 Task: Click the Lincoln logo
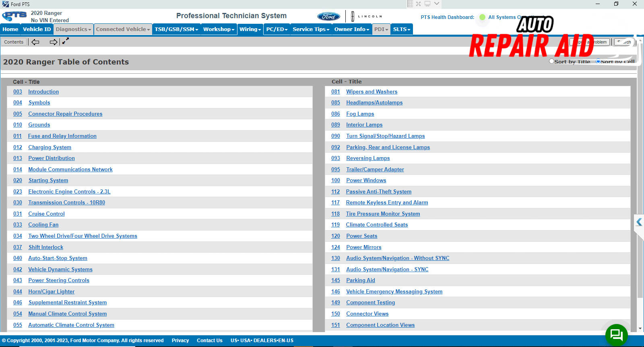click(366, 17)
